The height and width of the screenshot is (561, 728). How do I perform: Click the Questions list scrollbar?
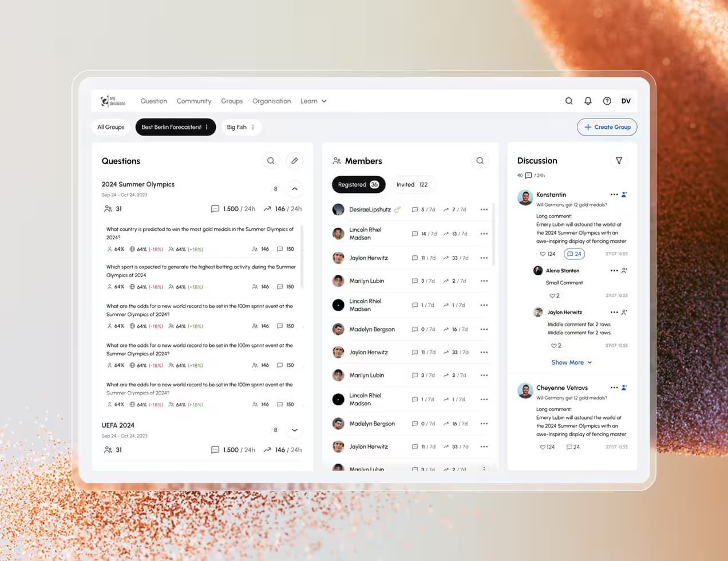coord(302,257)
